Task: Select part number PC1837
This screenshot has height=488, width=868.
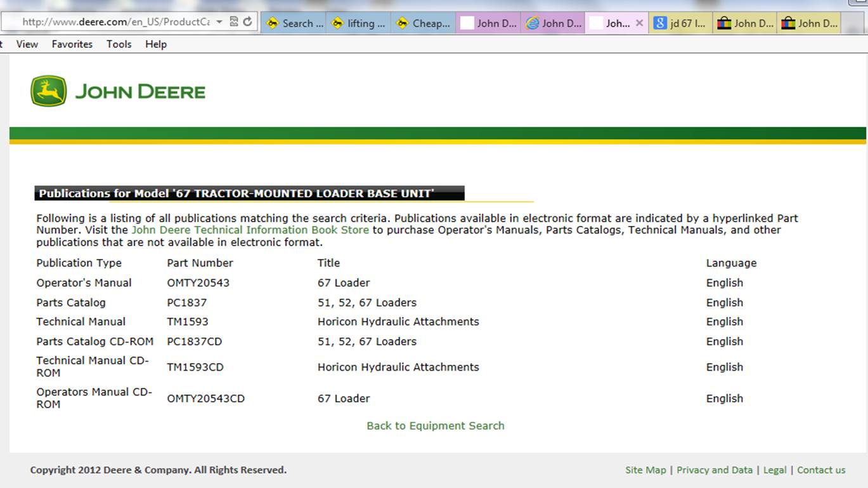Action: pos(187,303)
